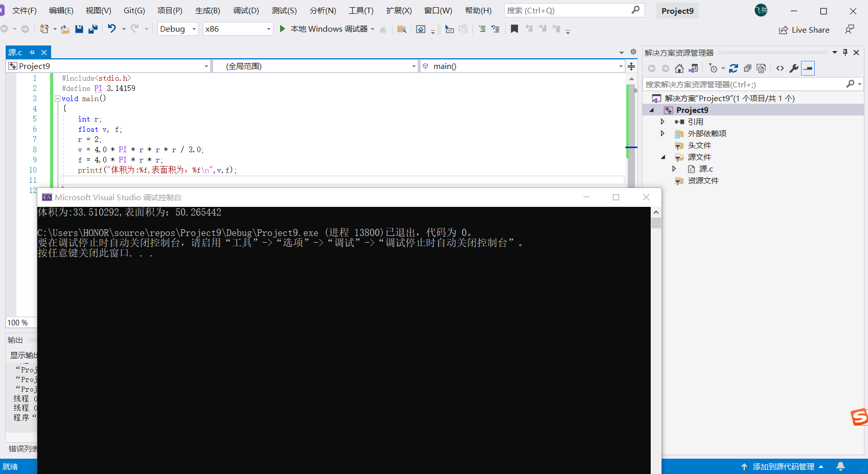Screen dimensions: 868x474
Task: Open the 调试(D) menu
Action: click(246, 11)
